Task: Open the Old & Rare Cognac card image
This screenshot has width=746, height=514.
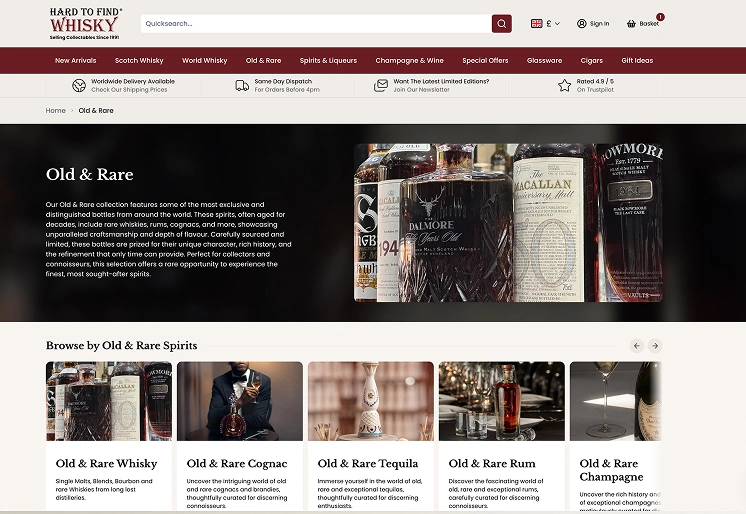Action: pos(240,401)
